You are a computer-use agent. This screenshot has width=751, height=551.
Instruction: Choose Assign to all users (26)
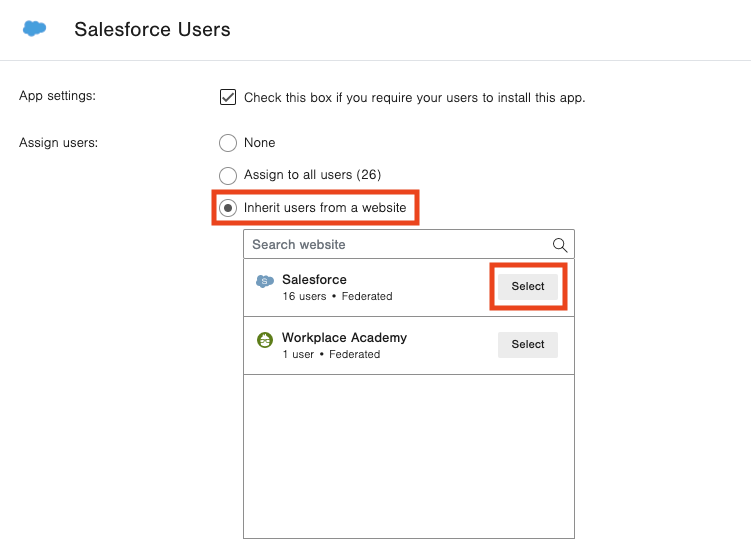tap(228, 175)
